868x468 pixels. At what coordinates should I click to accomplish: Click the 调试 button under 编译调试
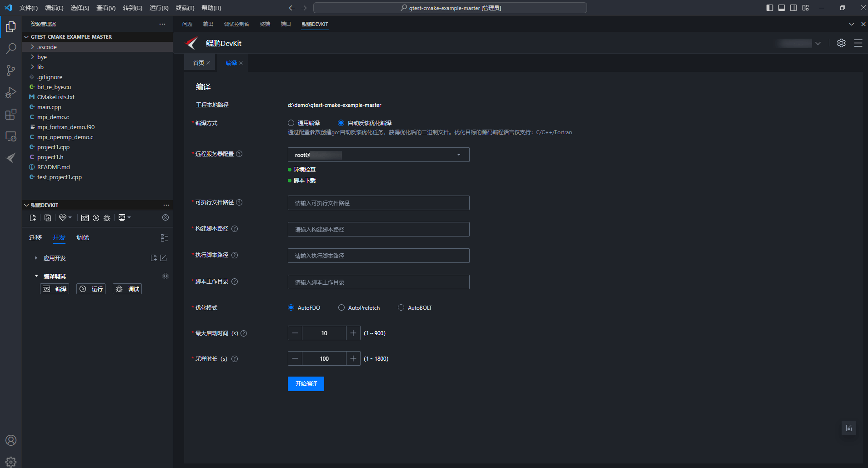coord(127,289)
